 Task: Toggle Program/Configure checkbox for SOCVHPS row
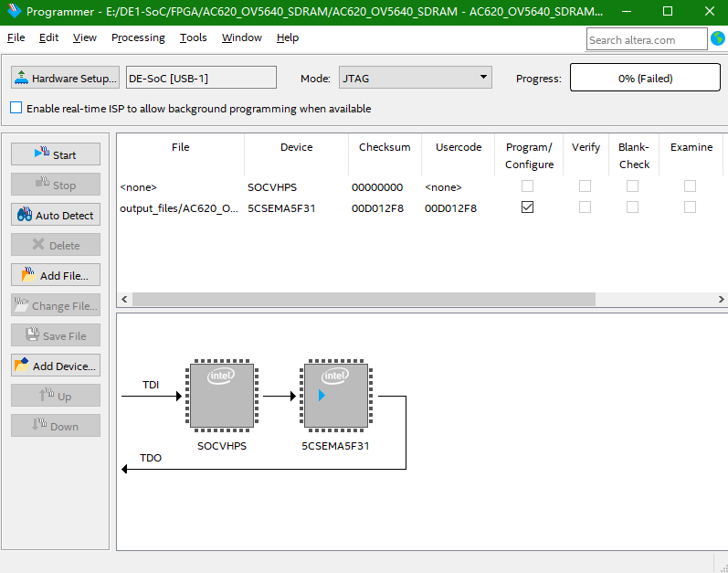coord(527,186)
